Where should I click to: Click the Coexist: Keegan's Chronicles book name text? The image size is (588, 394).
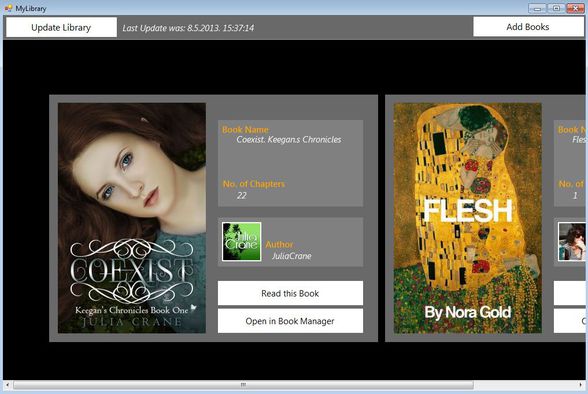click(289, 140)
